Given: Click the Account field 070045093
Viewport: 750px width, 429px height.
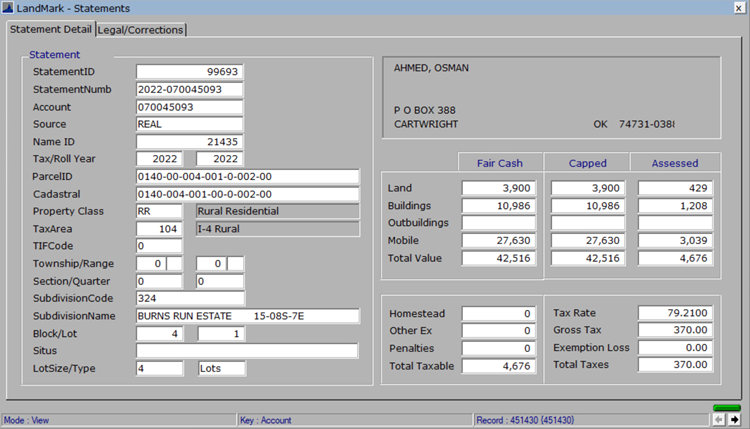Looking at the screenshot, I should point(189,107).
